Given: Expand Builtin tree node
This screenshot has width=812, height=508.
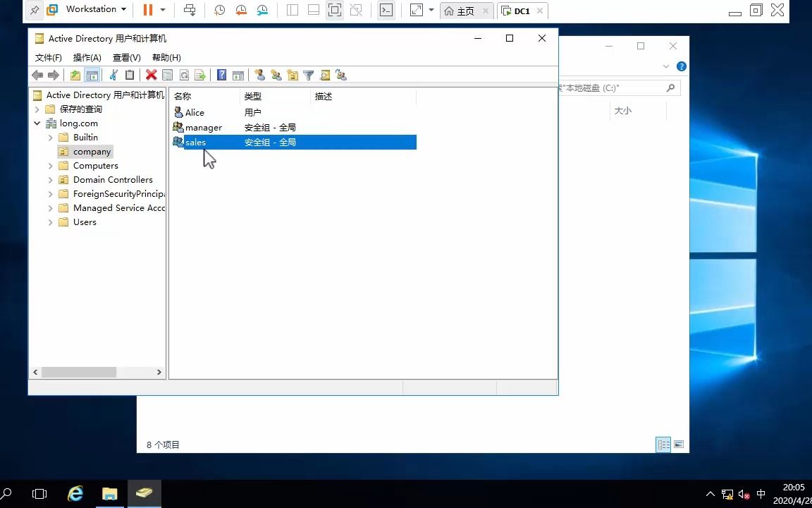Looking at the screenshot, I should (x=50, y=138).
